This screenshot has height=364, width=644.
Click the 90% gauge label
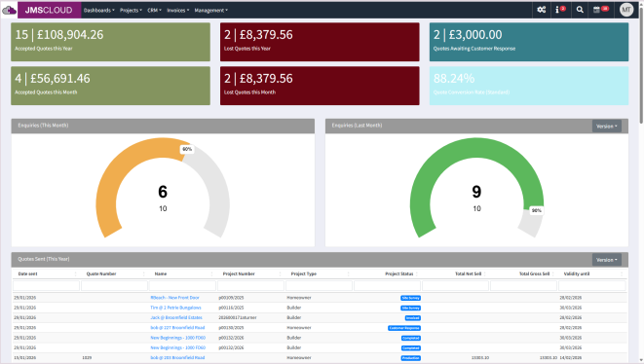coord(537,210)
